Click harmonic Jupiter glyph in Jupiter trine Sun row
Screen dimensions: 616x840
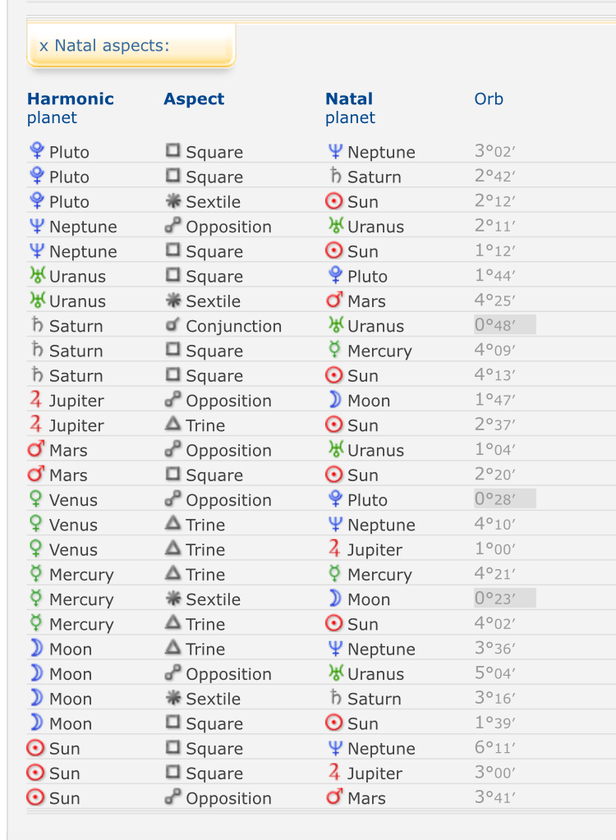(35, 425)
